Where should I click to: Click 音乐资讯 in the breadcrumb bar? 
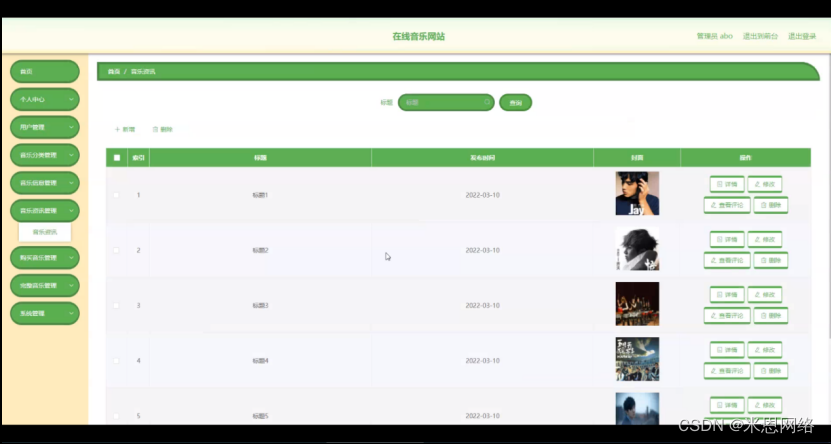143,72
